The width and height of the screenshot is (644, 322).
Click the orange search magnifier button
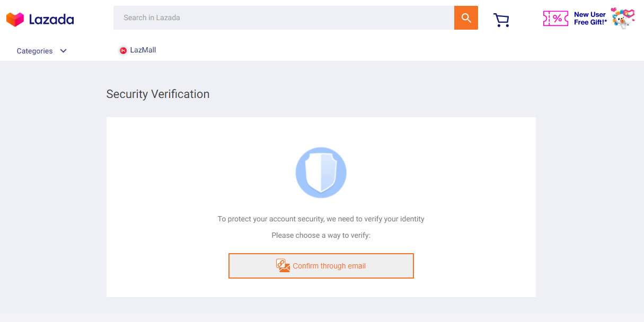(x=466, y=18)
